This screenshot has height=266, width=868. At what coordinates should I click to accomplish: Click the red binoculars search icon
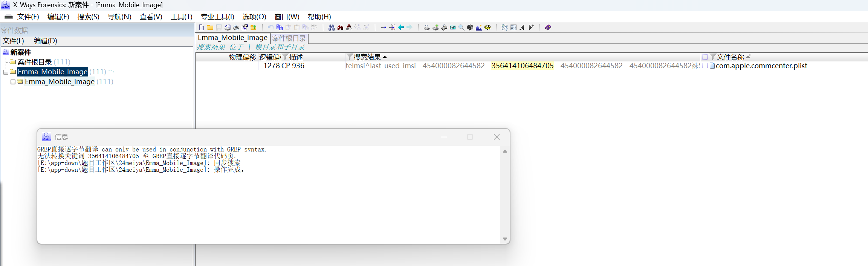340,28
